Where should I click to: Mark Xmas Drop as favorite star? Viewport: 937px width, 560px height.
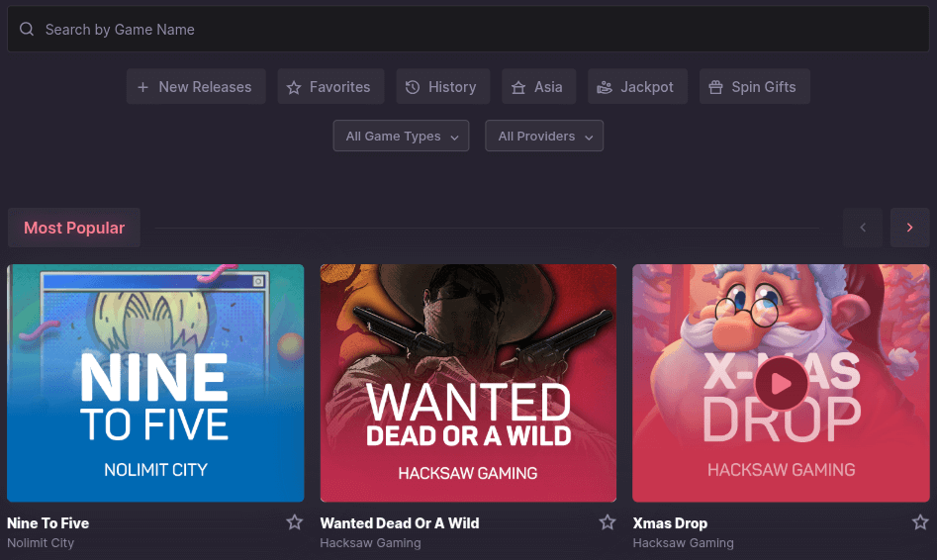(x=920, y=522)
